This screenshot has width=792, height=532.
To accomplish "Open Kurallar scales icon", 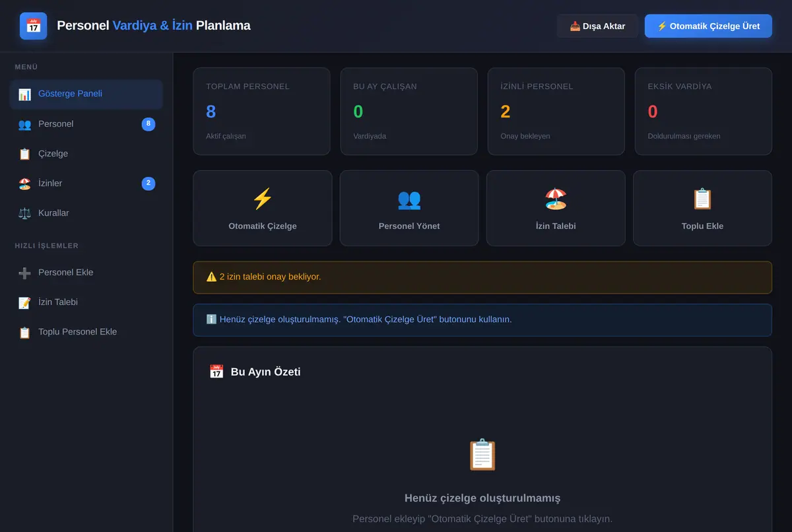I will (24, 213).
